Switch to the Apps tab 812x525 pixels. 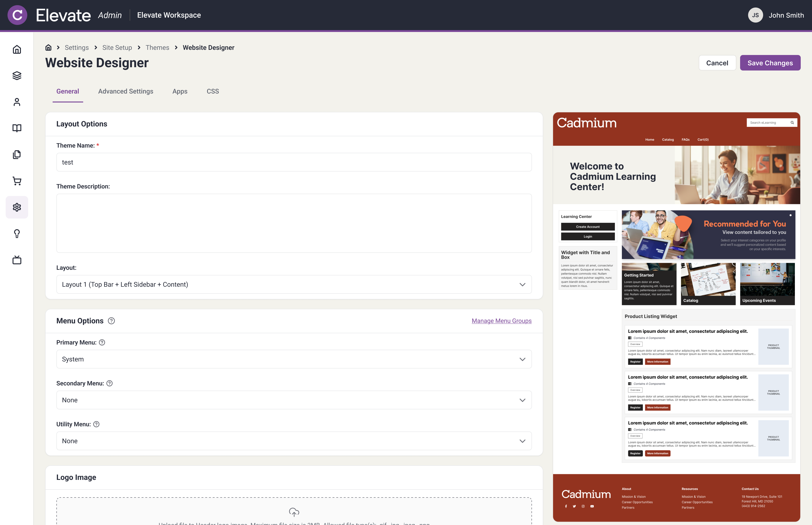click(180, 91)
